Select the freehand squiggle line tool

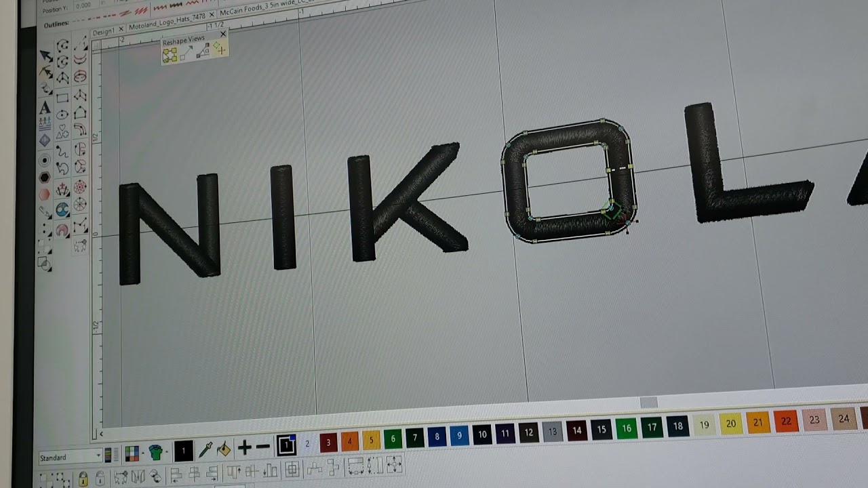pos(62,150)
